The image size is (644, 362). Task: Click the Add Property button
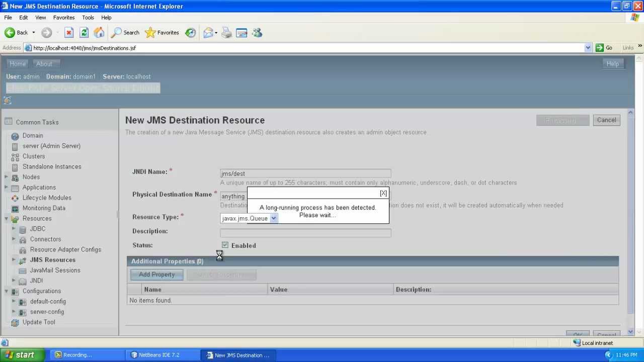[x=157, y=275]
